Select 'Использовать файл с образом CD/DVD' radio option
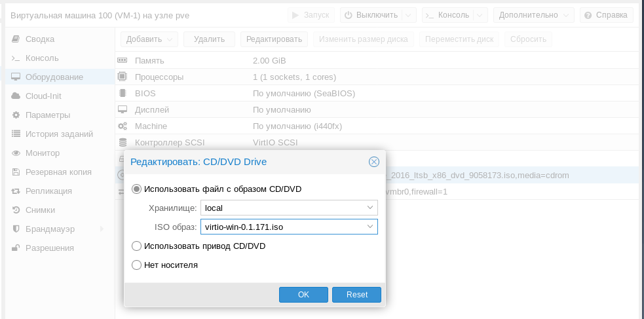This screenshot has height=319, width=644. tap(136, 189)
